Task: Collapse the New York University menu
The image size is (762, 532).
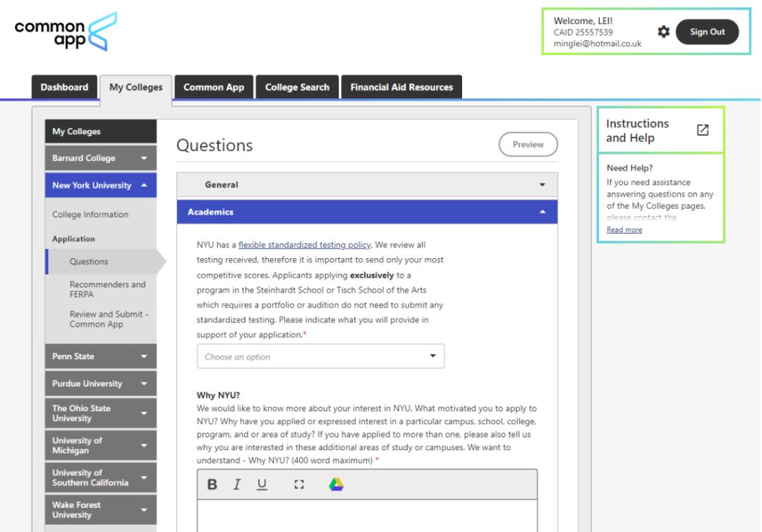Action: [x=101, y=185]
